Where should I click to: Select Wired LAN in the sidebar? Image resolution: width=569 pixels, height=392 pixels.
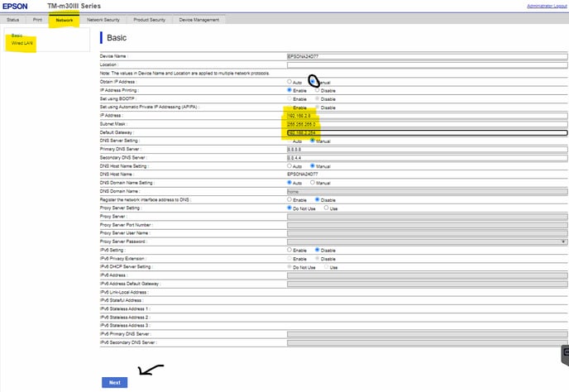click(x=23, y=43)
